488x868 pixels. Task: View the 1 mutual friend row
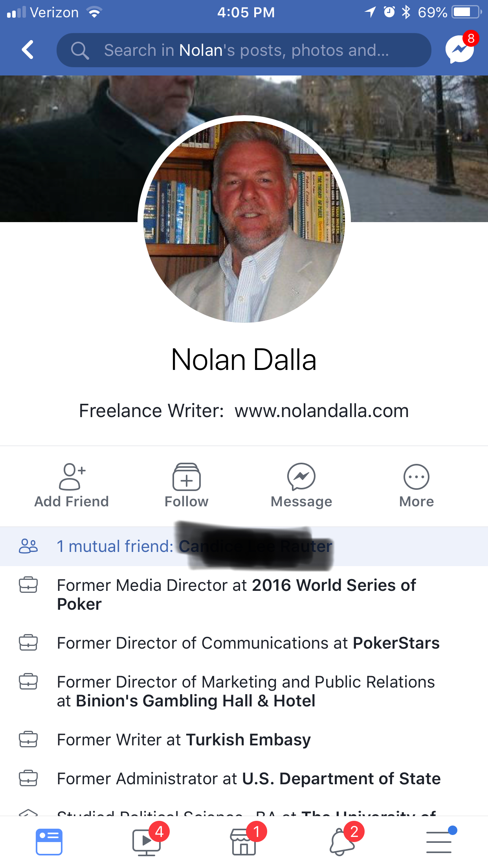[244, 546]
